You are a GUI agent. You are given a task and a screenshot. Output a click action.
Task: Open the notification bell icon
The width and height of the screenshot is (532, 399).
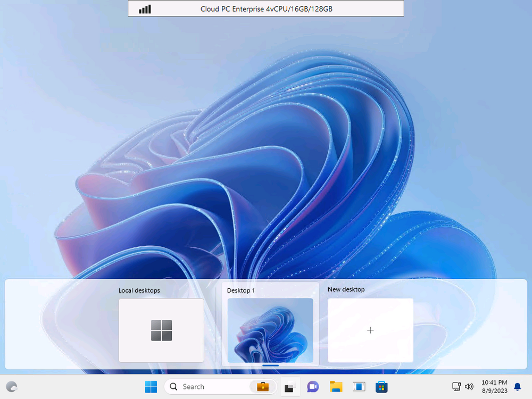pyautogui.click(x=518, y=386)
